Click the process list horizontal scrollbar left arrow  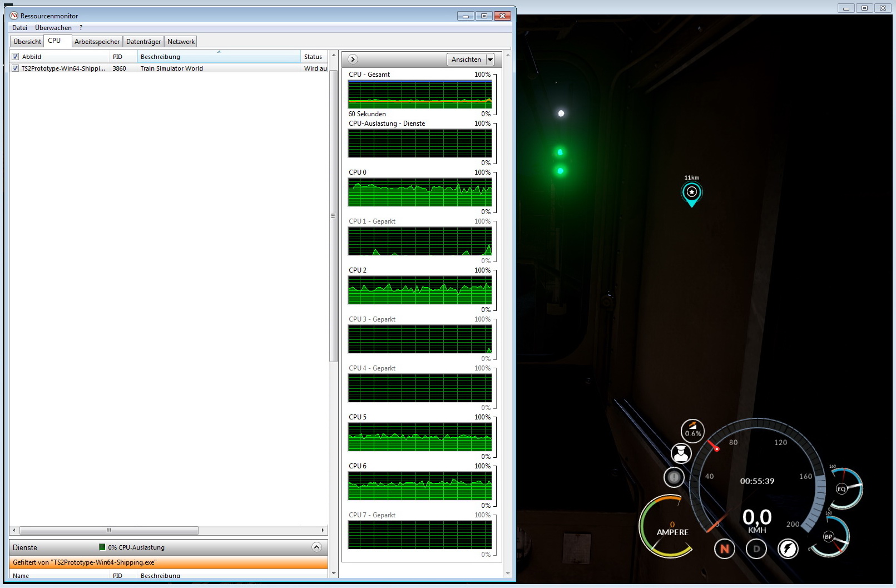tap(14, 530)
